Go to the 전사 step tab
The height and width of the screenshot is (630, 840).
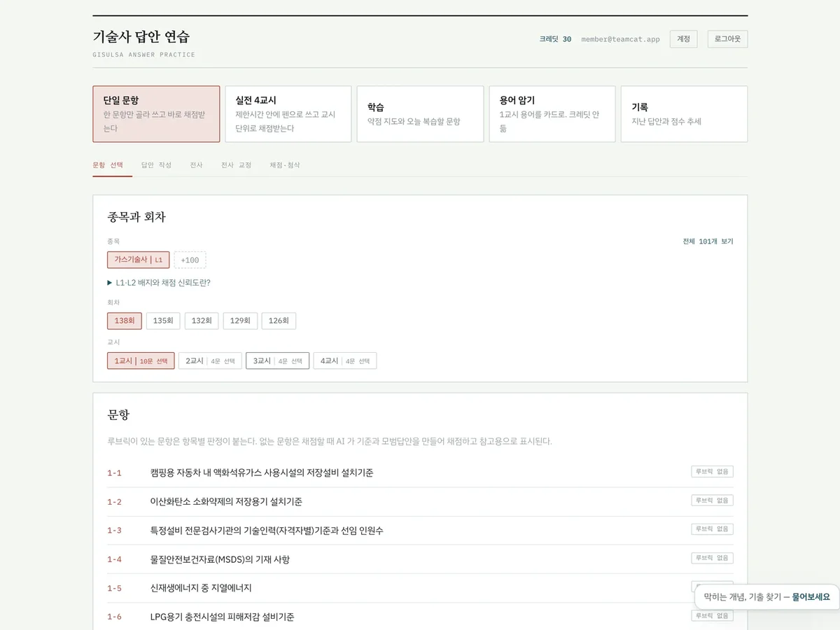pos(196,165)
